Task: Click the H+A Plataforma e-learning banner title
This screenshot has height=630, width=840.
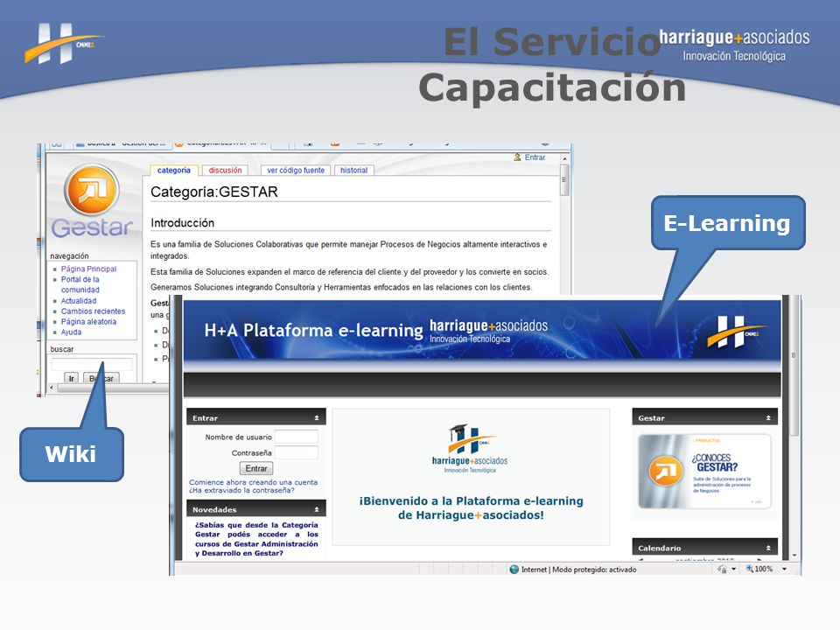Action: 313,330
